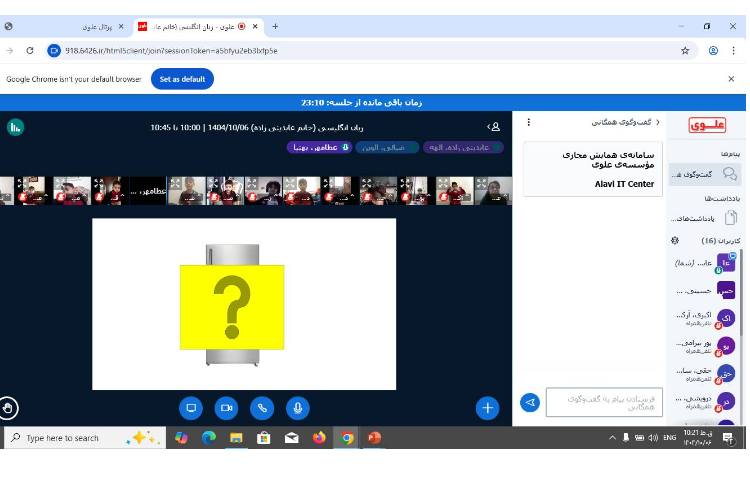Click the microphone-in-use tray icon
This screenshot has height=480, width=750.
coord(626,437)
